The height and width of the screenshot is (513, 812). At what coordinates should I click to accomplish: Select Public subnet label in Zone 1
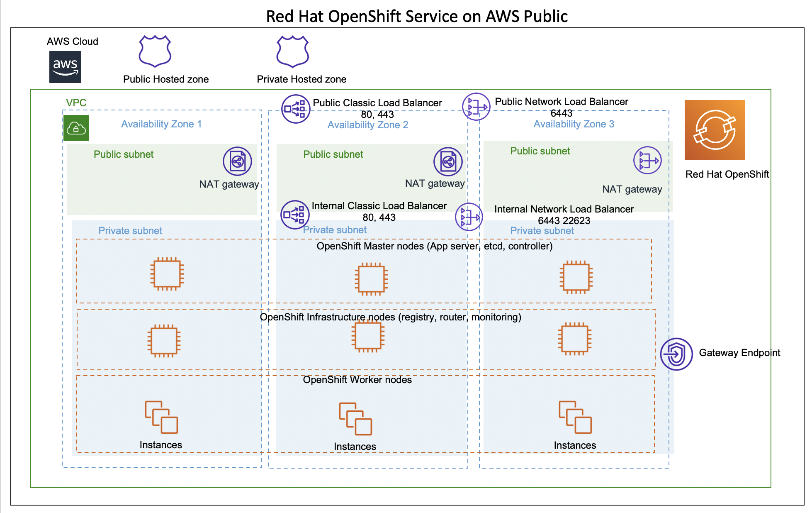point(124,154)
